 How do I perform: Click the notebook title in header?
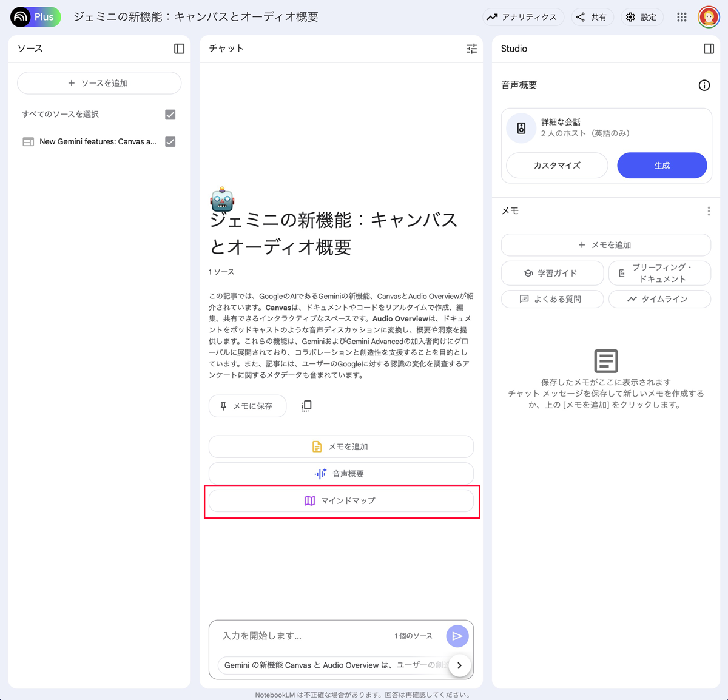coord(196,17)
